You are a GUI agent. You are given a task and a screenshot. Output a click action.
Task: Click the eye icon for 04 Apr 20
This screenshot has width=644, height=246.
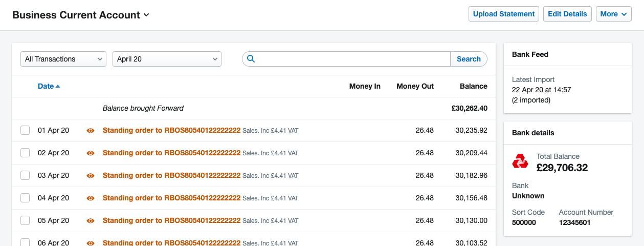coord(91,198)
